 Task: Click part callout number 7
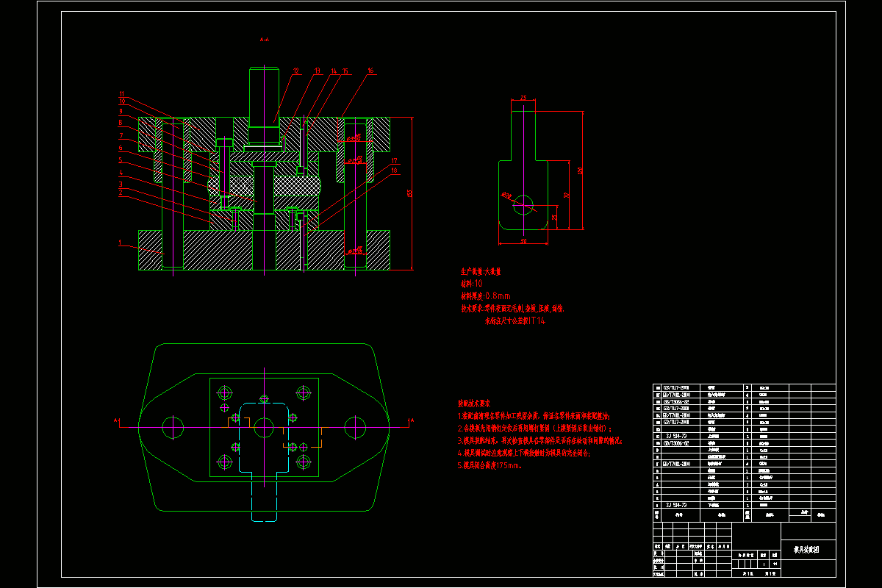121,136
